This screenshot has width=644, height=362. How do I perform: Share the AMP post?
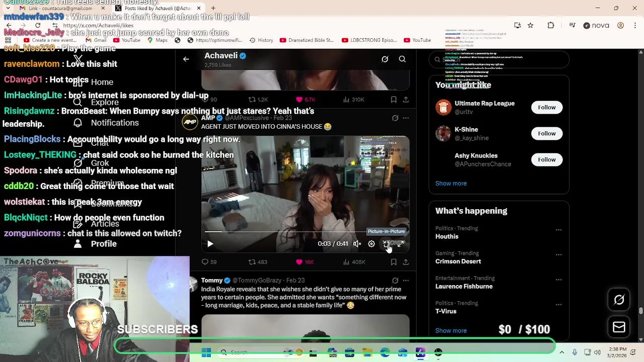pos(406,262)
